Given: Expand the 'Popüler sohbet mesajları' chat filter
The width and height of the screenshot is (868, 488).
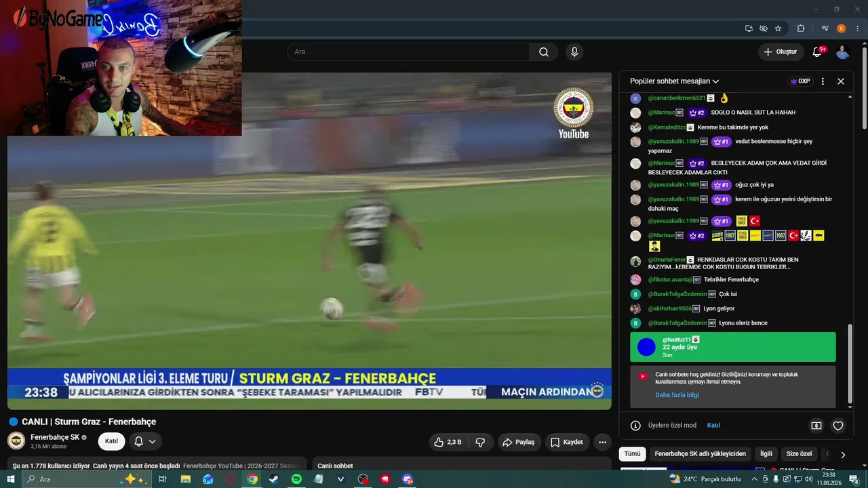Looking at the screenshot, I should pos(674,81).
